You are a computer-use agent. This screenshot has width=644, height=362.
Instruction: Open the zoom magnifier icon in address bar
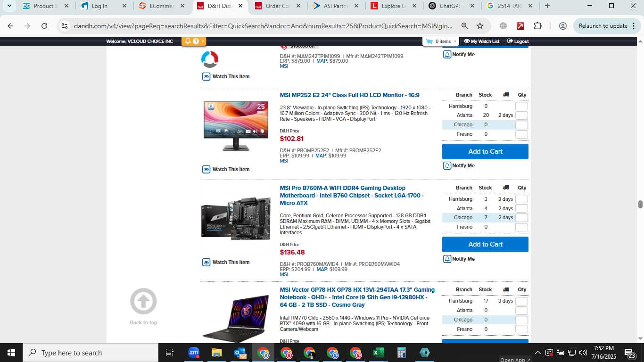465,26
